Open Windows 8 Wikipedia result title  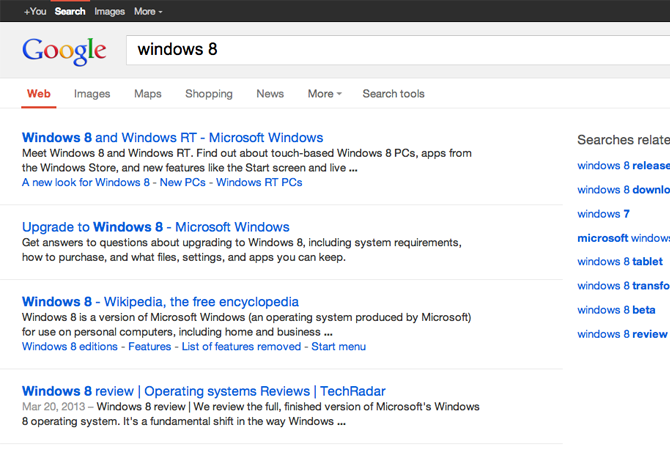pyautogui.click(x=160, y=302)
